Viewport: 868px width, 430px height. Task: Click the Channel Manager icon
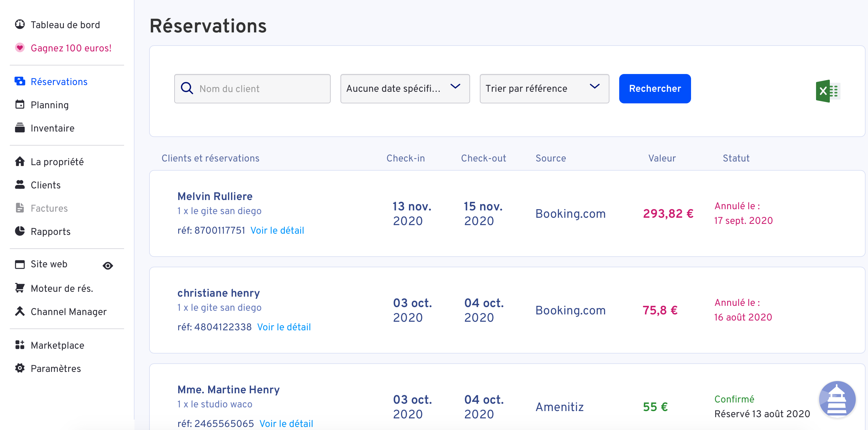click(x=20, y=311)
